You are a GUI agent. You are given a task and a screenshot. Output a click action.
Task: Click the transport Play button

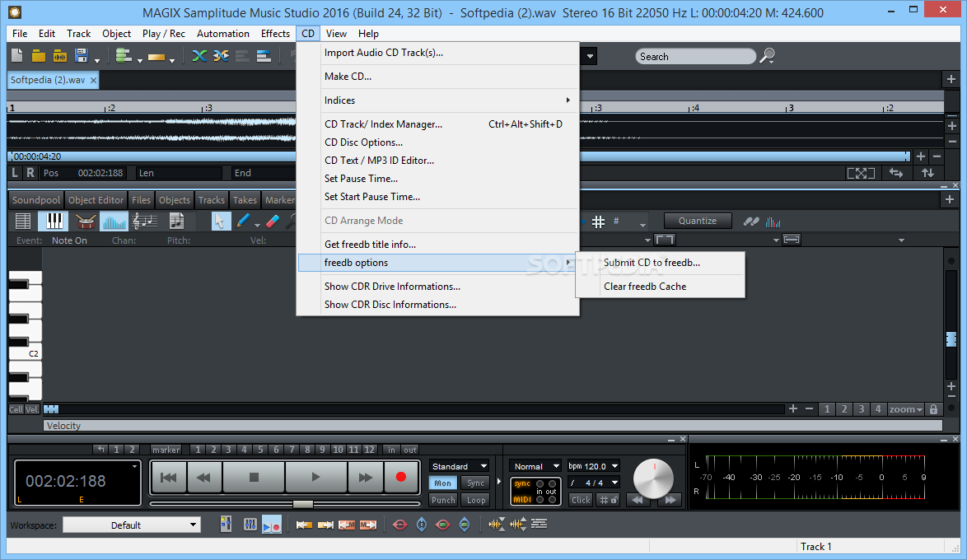pos(315,477)
